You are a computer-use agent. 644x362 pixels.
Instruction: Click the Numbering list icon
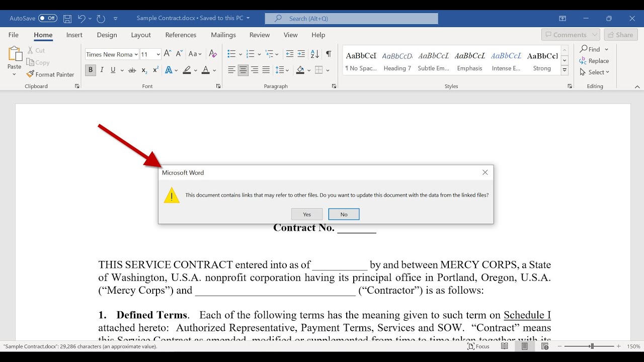coord(251,54)
